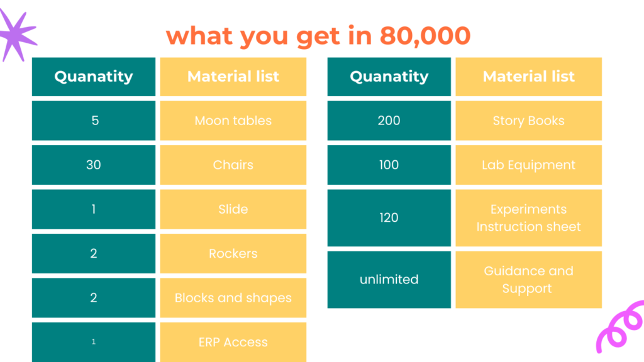Image resolution: width=644 pixels, height=362 pixels.
Task: Click the Blocks and shapes cell
Action: pos(233,298)
